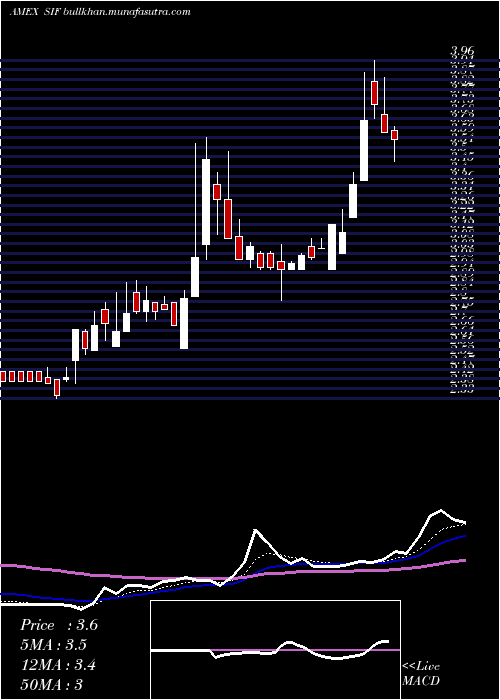Click the MACD inset chart box
500x700 pixels.
point(275,650)
